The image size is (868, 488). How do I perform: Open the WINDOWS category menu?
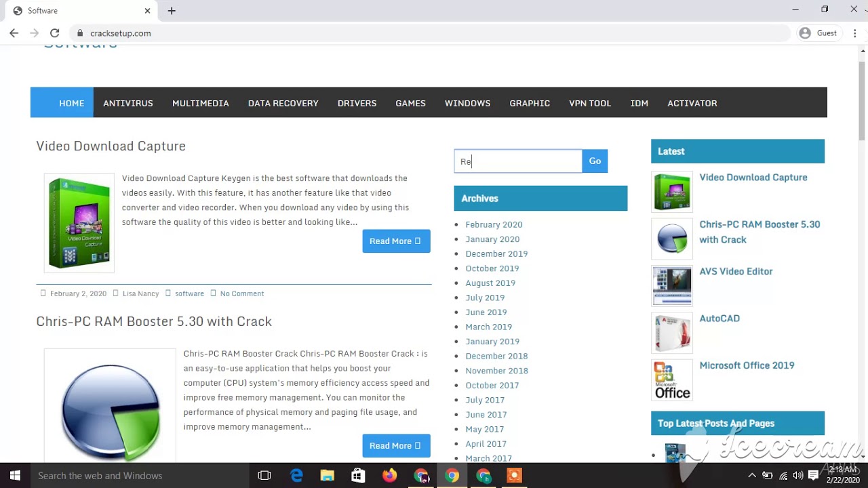pyautogui.click(x=468, y=103)
